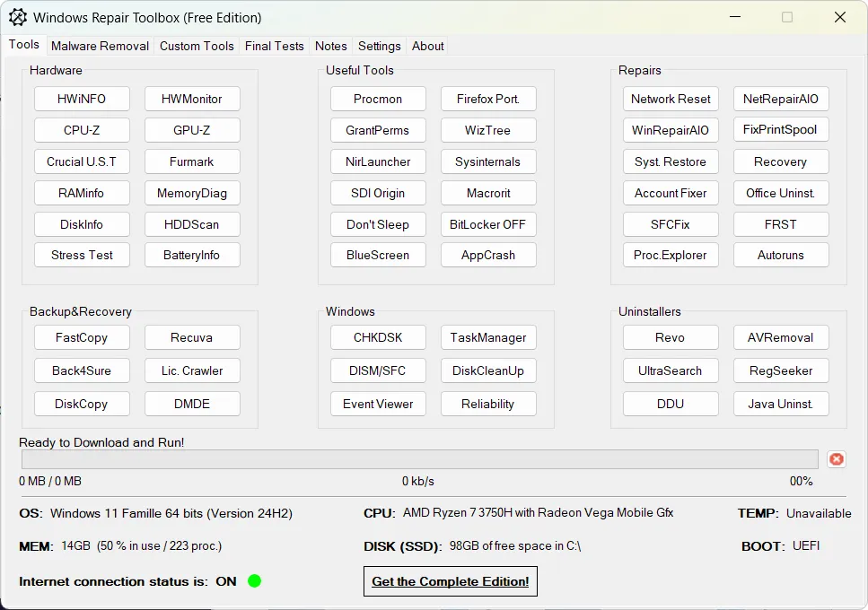Image resolution: width=868 pixels, height=610 pixels.
Task: Click the BitLocker OFF button
Action: [x=488, y=224]
